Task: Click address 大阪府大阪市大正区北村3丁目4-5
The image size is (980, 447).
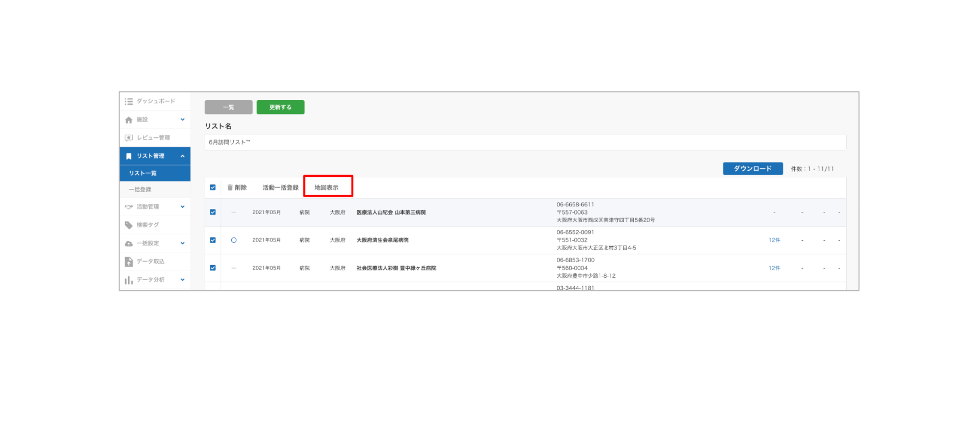Action: 596,248
